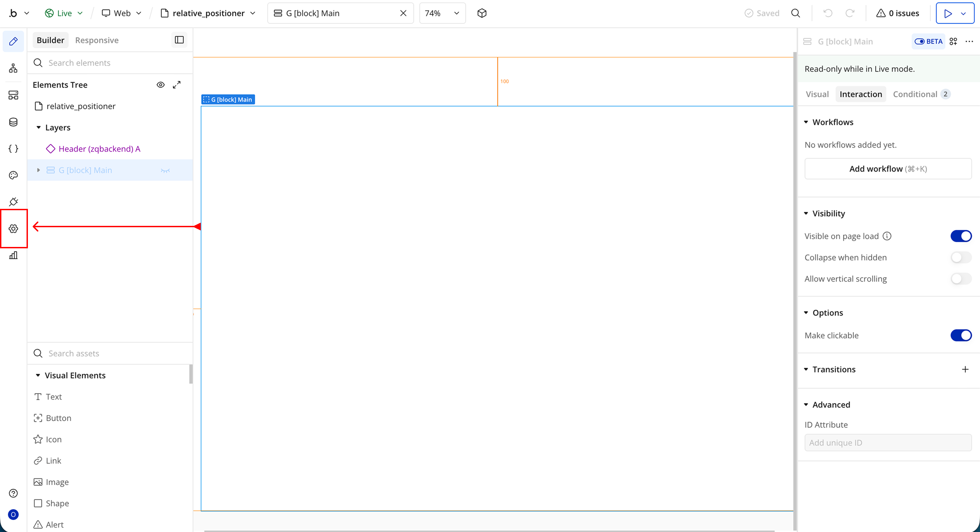
Task: Expand the G [block] Main tree item
Action: pos(38,170)
